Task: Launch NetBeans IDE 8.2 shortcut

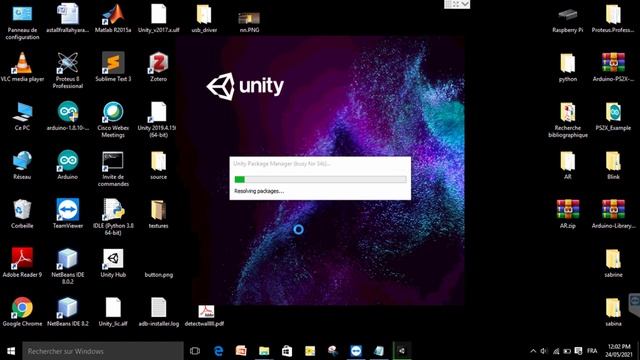Action: [x=68, y=312]
